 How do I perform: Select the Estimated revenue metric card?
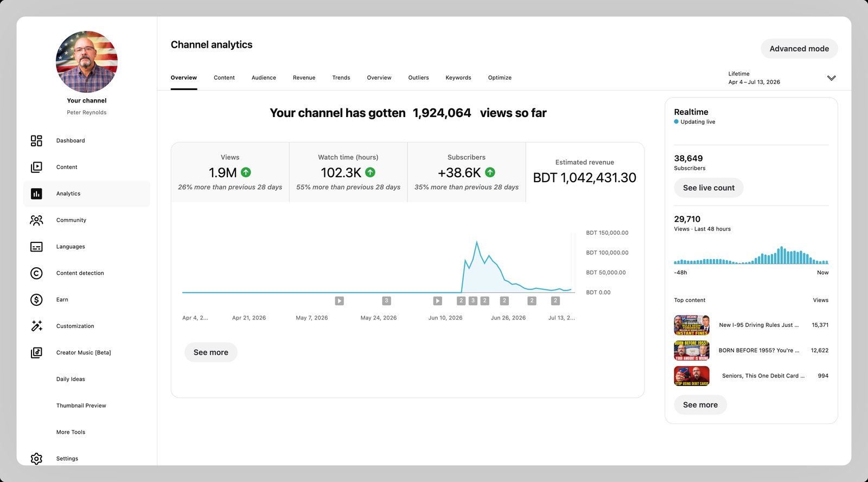tap(585, 172)
